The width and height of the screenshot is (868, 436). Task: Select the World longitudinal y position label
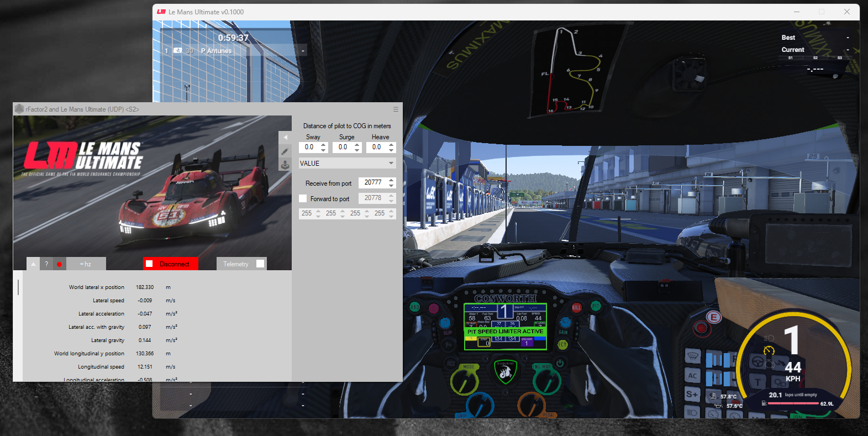(x=89, y=354)
